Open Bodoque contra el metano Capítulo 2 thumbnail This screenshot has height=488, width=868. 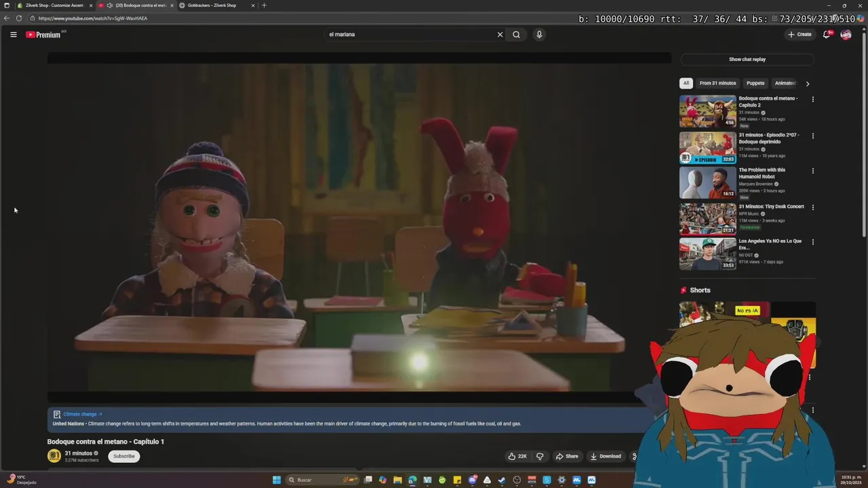point(708,111)
